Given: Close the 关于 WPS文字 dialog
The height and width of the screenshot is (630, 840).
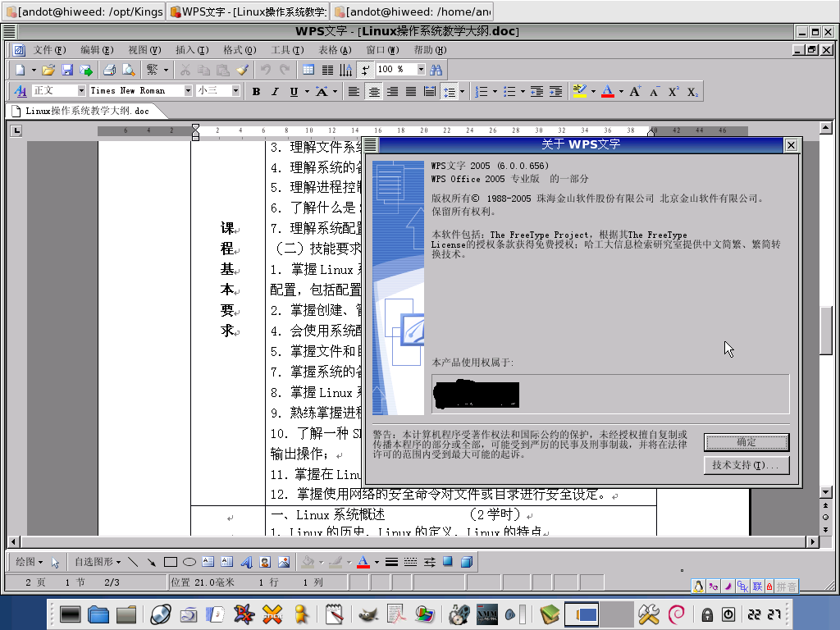Looking at the screenshot, I should tap(792, 145).
